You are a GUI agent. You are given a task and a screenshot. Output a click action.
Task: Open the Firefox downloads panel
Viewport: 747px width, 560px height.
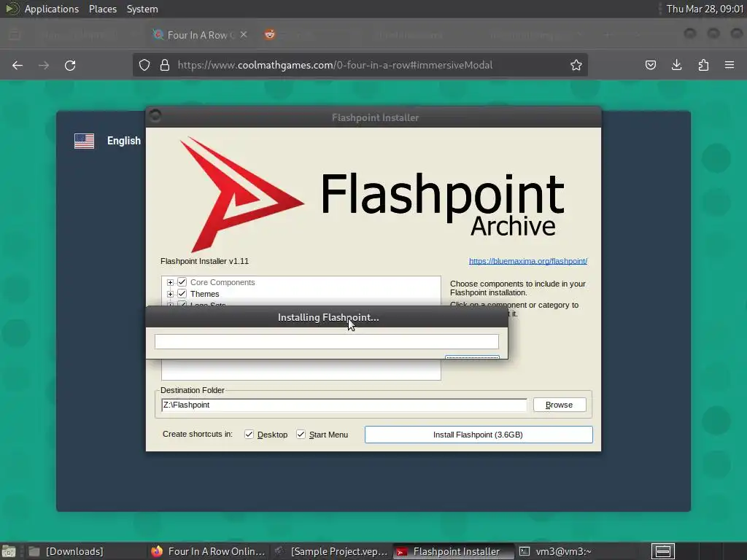click(676, 65)
